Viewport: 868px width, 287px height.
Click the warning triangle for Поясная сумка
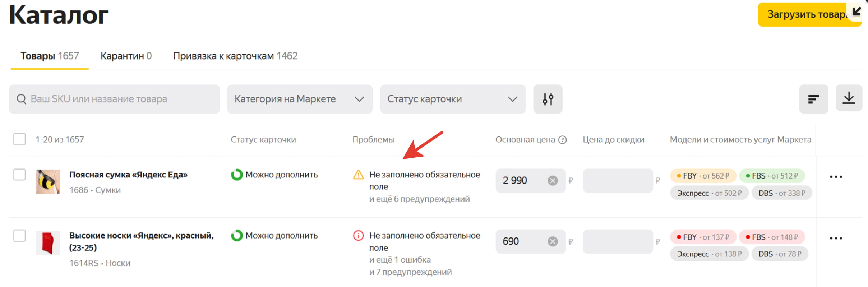coord(358,175)
